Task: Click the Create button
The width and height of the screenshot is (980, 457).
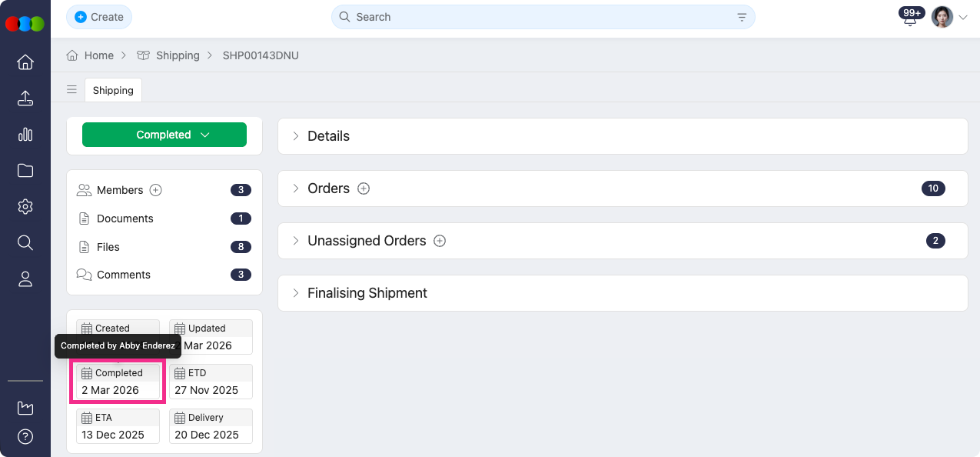Action: pos(99,17)
